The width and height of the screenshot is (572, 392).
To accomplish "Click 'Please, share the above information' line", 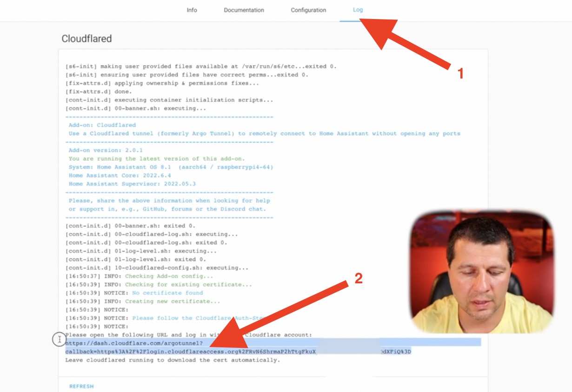I will [x=169, y=200].
